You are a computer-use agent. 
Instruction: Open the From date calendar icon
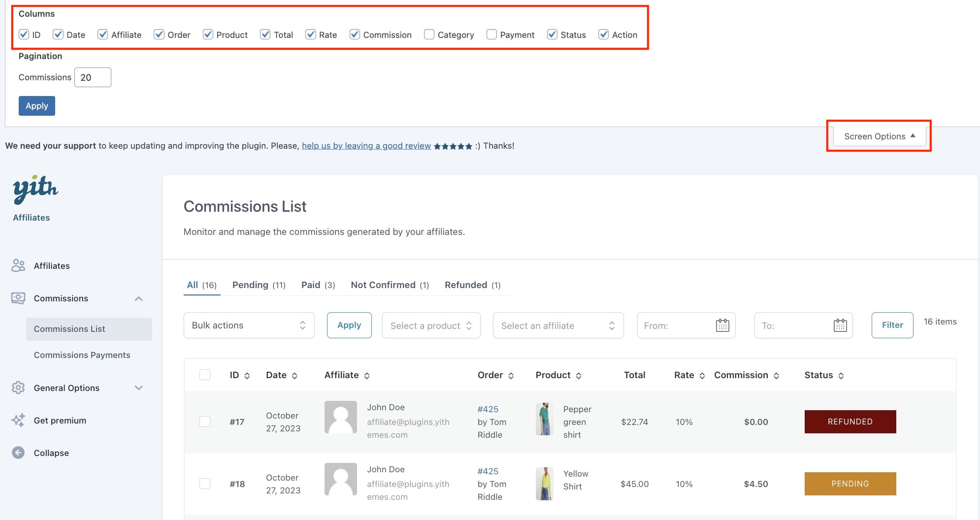pos(722,325)
